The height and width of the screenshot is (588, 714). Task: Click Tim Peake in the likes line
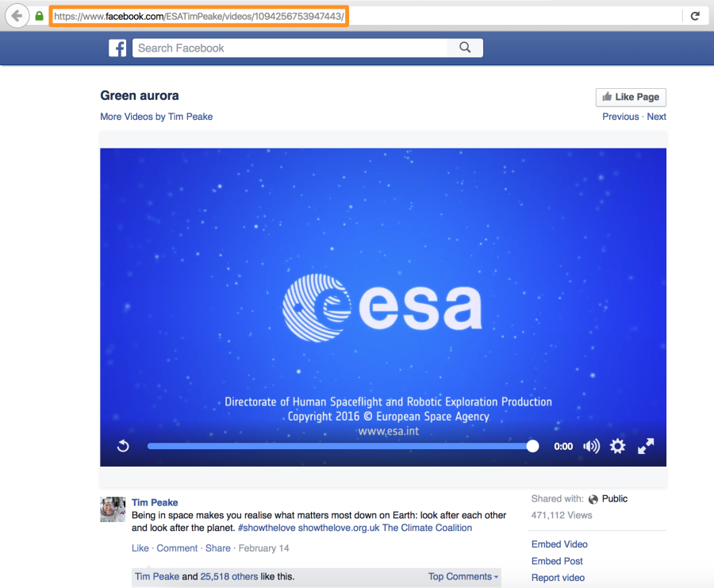point(157,576)
